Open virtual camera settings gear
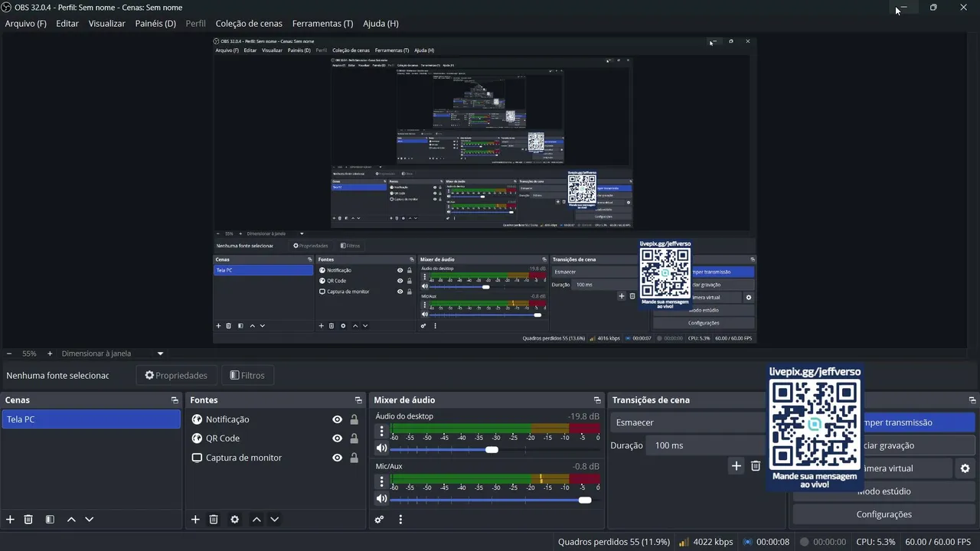 (x=965, y=468)
